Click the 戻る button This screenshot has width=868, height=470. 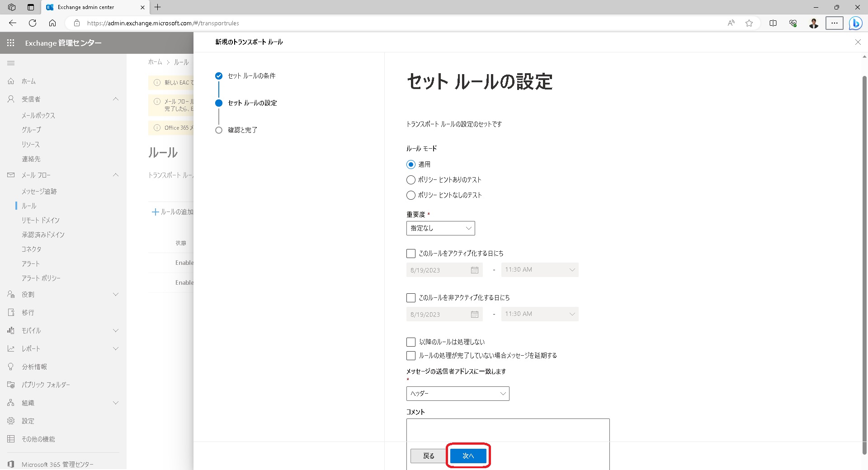[x=428, y=456]
